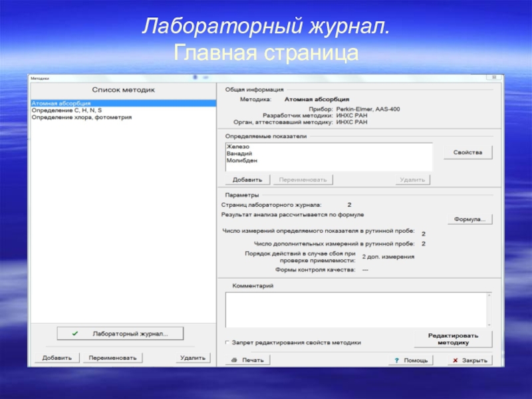Close the 'Методики' window via title bar X
The image size is (532, 399).
(x=494, y=77)
